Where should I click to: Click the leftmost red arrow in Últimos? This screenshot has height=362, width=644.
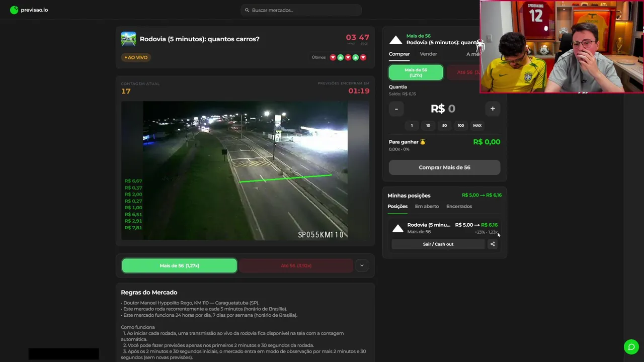tap(333, 57)
